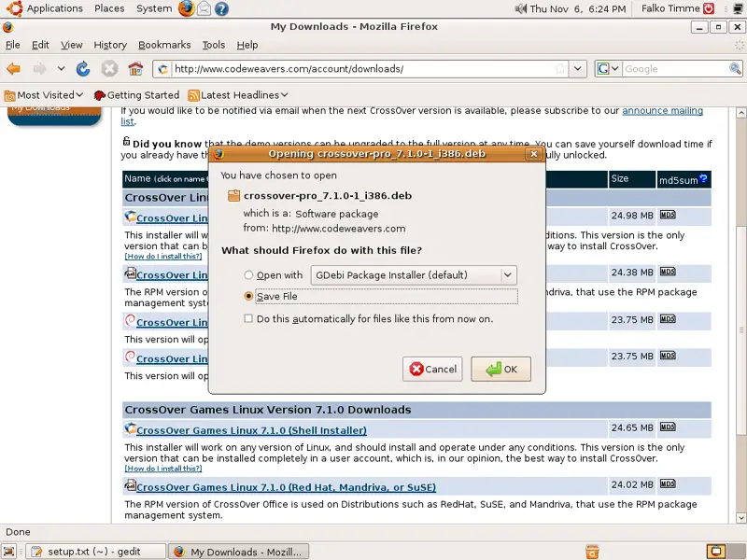
Task: Open the File menu
Action: point(13,45)
